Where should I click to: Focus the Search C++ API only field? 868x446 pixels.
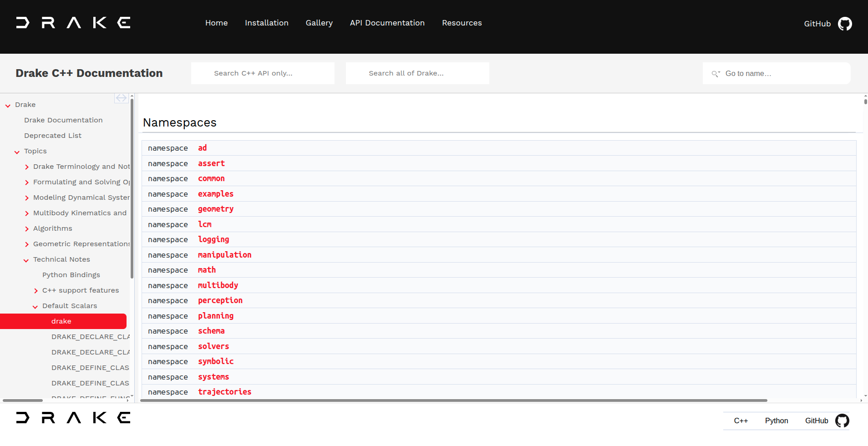[263, 73]
